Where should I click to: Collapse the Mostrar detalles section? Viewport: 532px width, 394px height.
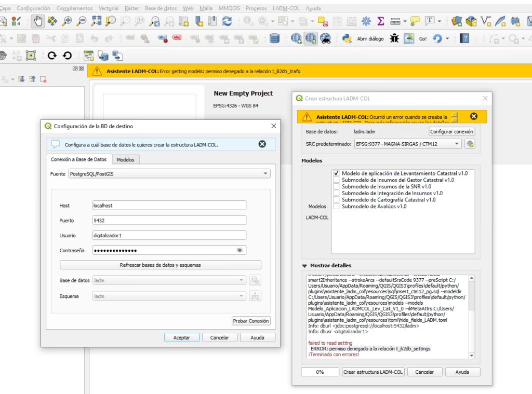(304, 265)
